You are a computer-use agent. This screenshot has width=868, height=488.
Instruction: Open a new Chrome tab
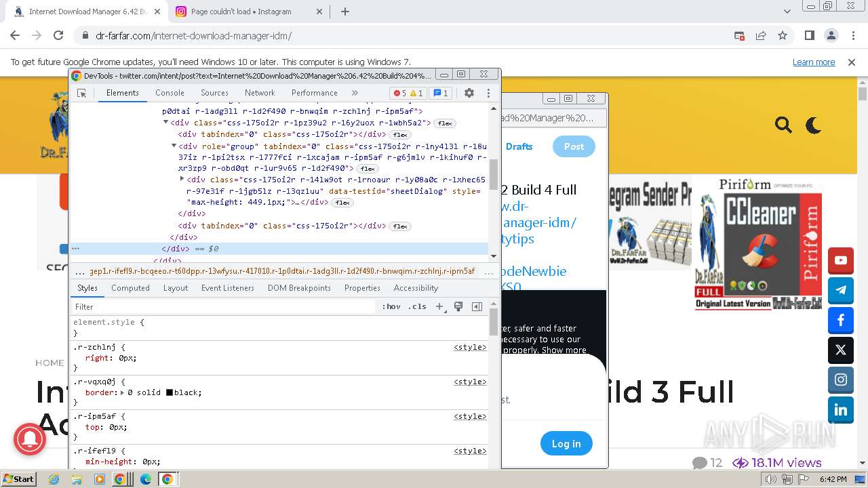pos(345,12)
